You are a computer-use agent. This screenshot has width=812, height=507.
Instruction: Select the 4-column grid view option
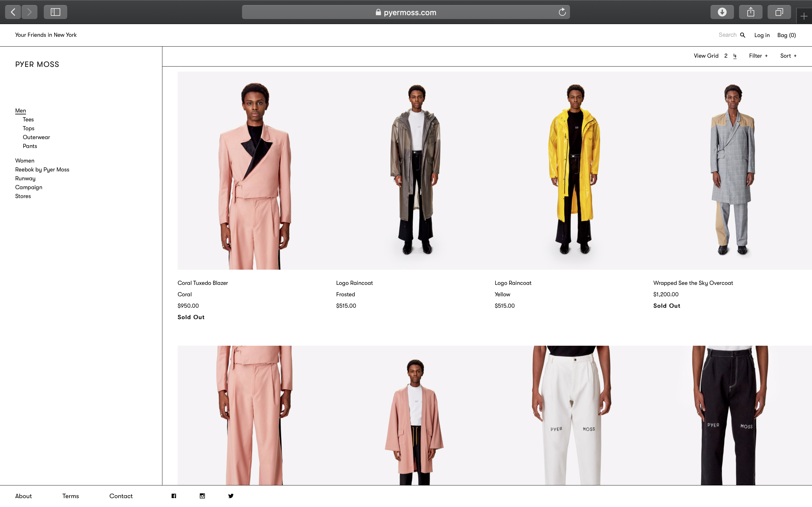(735, 56)
